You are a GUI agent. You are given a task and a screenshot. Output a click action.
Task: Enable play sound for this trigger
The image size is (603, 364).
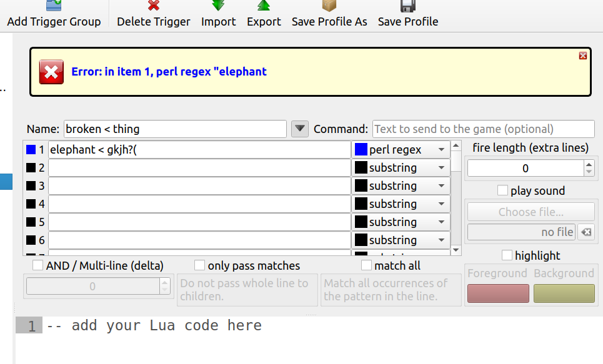pos(502,190)
